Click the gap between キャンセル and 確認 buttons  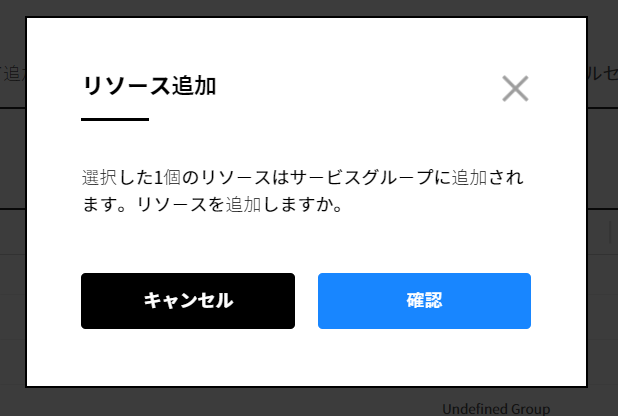click(x=307, y=301)
